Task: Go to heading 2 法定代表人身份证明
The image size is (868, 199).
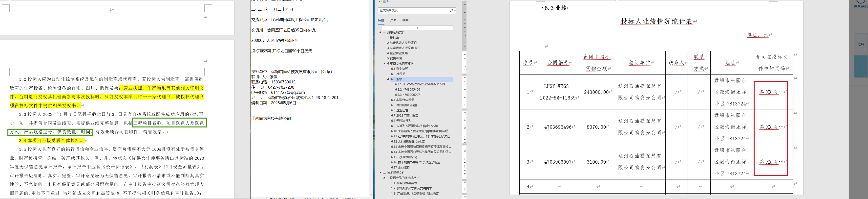Action: coord(402,43)
